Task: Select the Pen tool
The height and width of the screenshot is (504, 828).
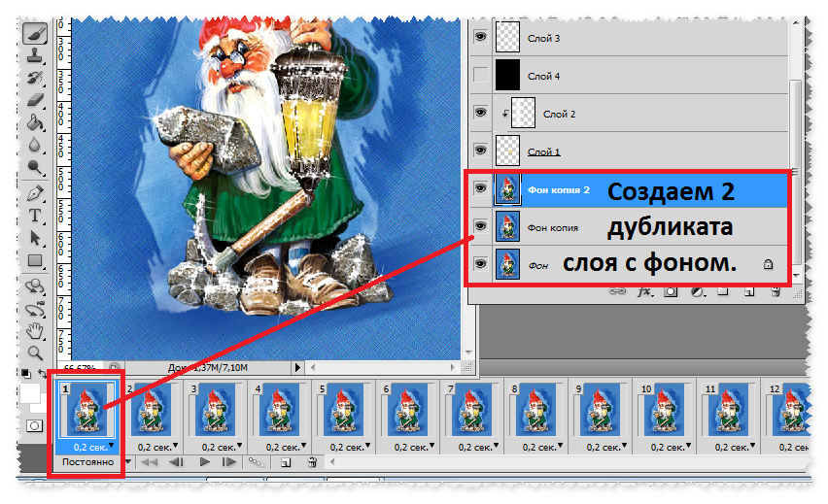Action: pyautogui.click(x=35, y=193)
